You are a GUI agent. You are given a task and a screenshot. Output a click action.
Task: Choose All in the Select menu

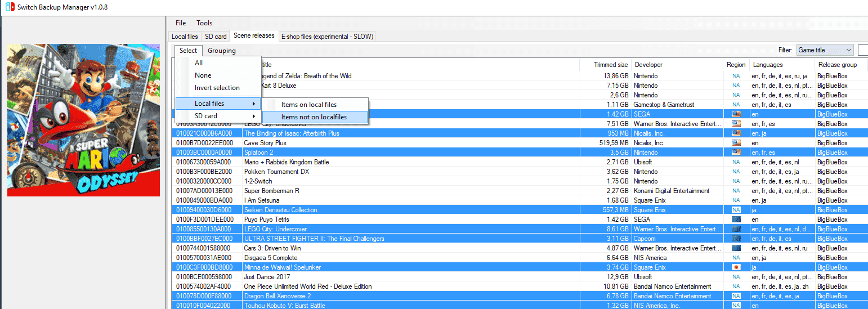218,63
